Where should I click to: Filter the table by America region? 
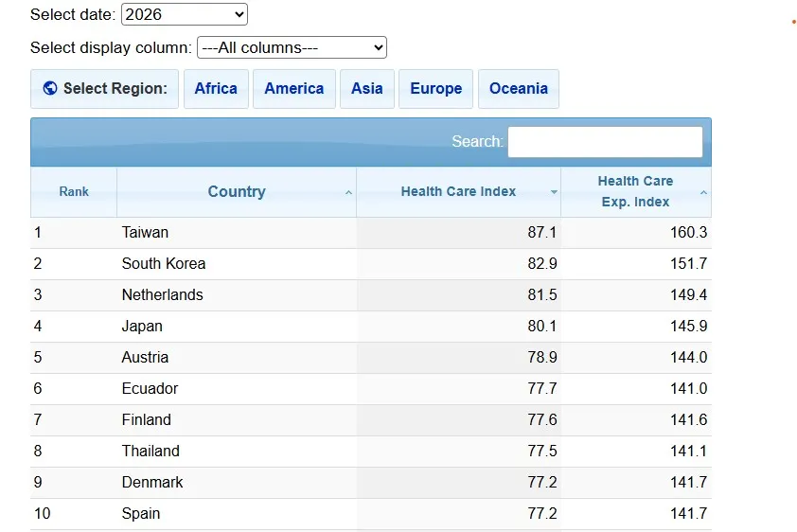(293, 88)
